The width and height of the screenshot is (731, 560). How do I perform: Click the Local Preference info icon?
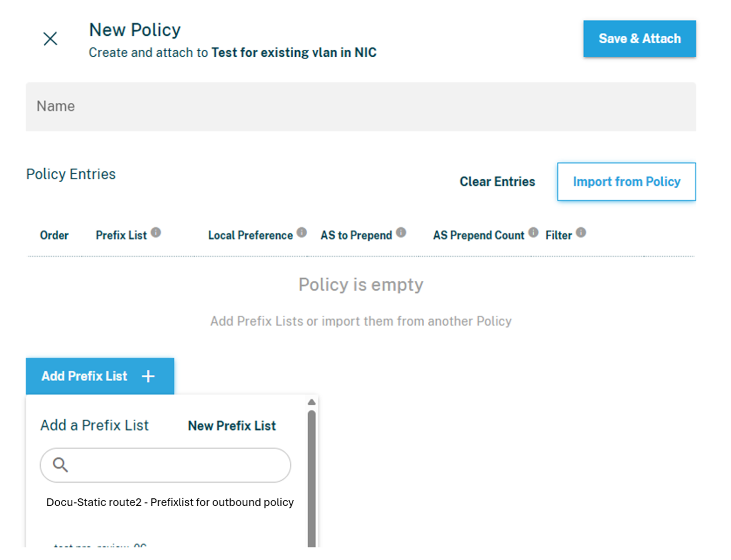pos(302,232)
